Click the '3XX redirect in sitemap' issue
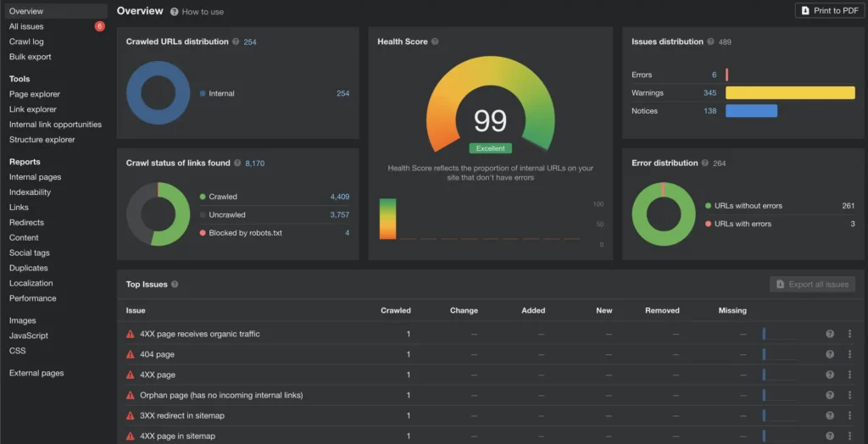Screen dimensions: 868x444 point(182,416)
